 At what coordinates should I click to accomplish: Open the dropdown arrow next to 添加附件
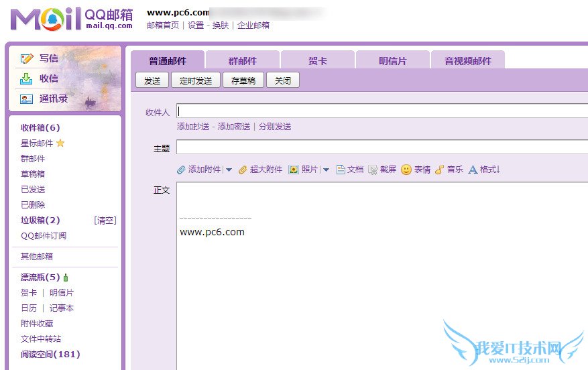229,170
